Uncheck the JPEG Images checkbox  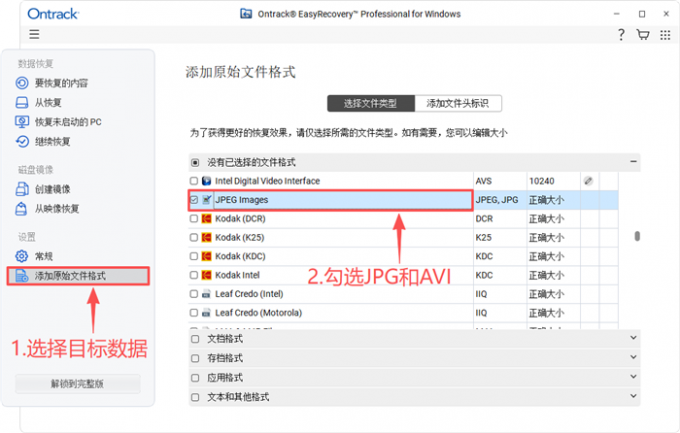pyautogui.click(x=194, y=200)
